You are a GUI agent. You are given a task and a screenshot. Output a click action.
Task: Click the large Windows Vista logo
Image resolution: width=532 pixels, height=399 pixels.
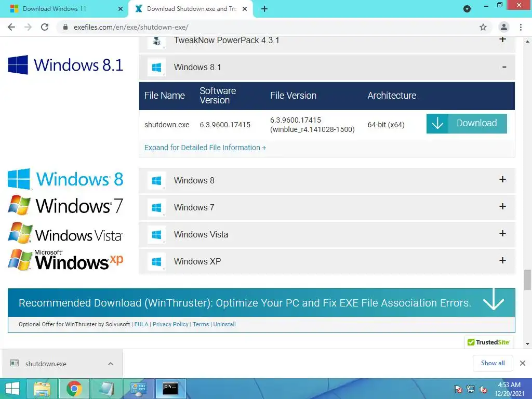(65, 233)
